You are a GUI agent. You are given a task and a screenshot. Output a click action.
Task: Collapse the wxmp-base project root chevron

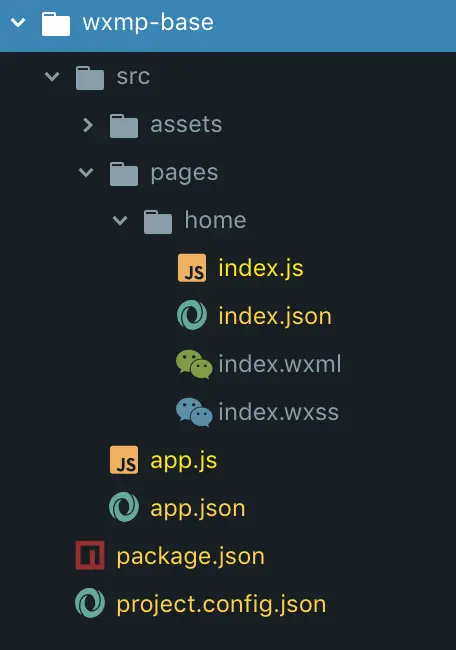point(18,22)
